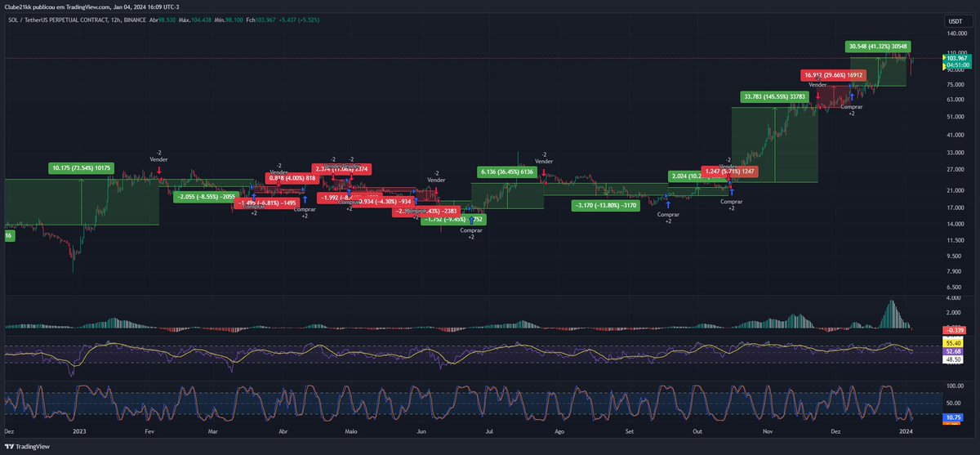Viewport: 980px width, 455px height.
Task: Click the Nov label on time axis
Action: tap(768, 430)
